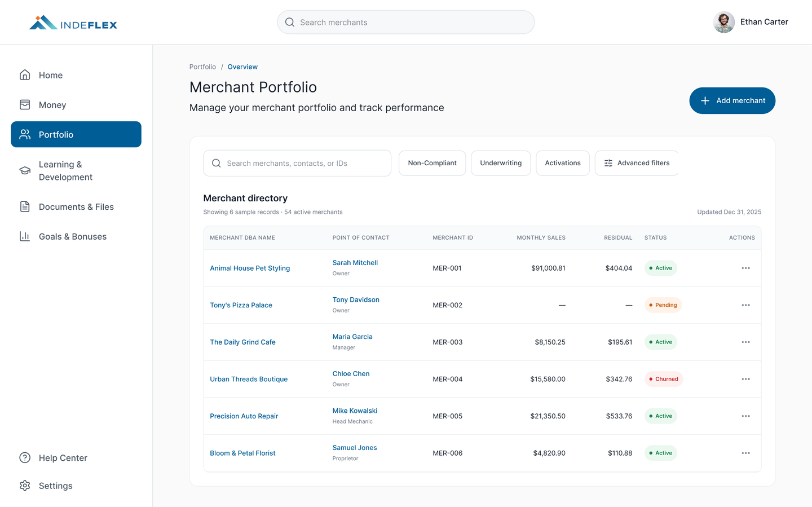
Task: Click the Money wallet icon
Action: (x=25, y=105)
